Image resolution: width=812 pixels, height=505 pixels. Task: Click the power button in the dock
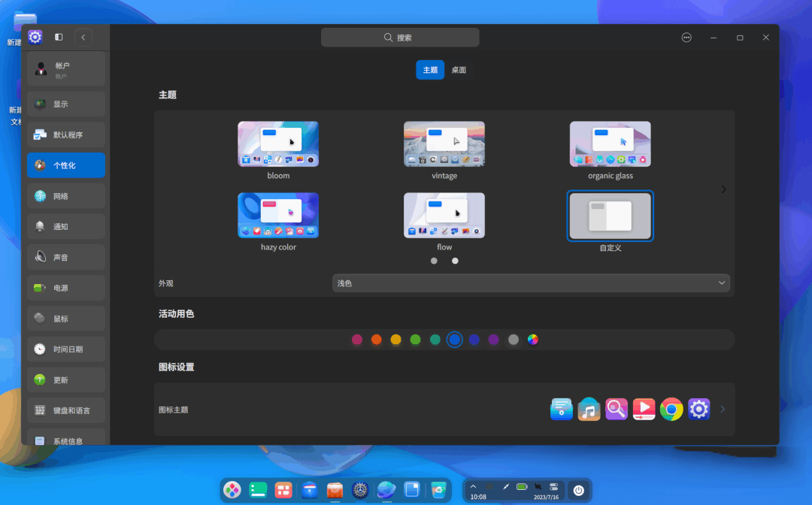point(578,490)
